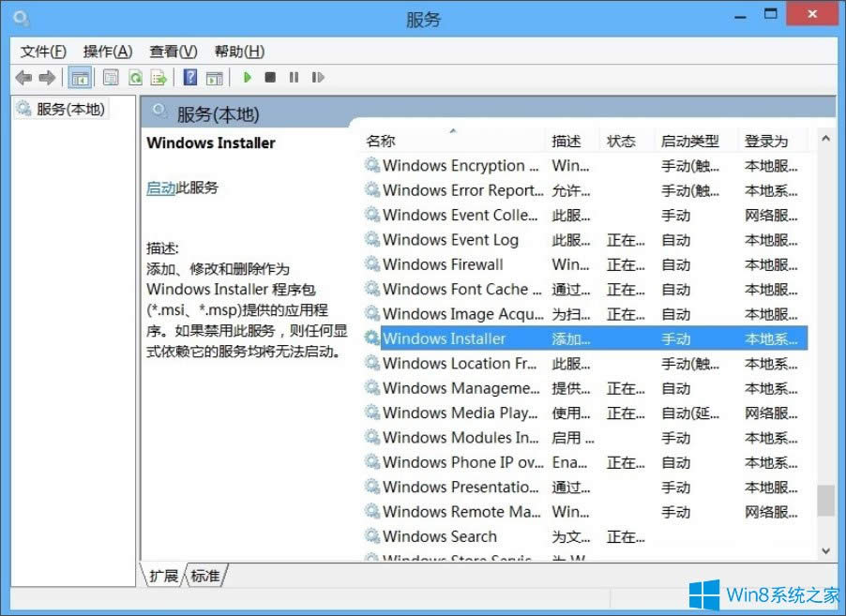Screen dimensions: 846x616
Task: Click the resume service icon on the toolbar
Action: tap(318, 77)
